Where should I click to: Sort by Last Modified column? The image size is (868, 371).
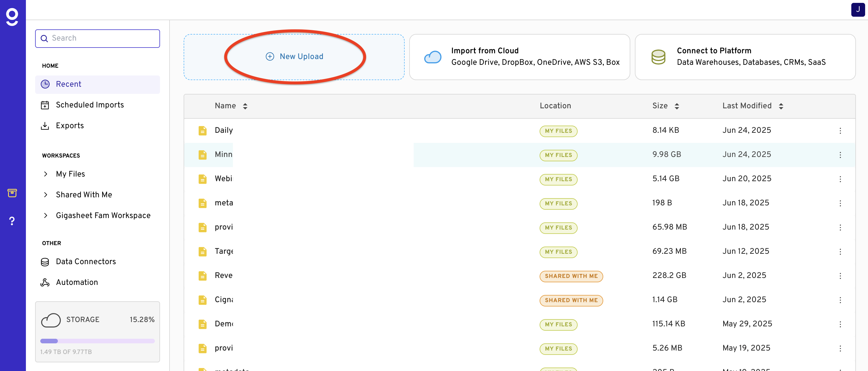(781, 106)
